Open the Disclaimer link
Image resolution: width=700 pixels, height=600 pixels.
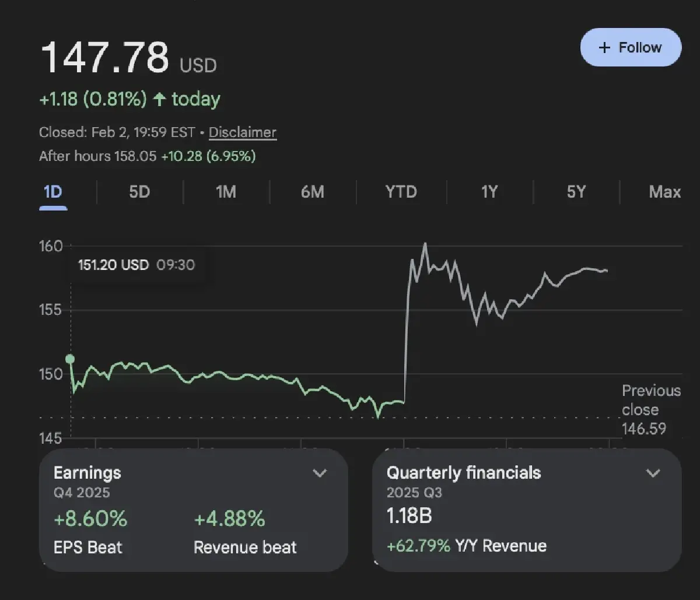[x=243, y=132]
